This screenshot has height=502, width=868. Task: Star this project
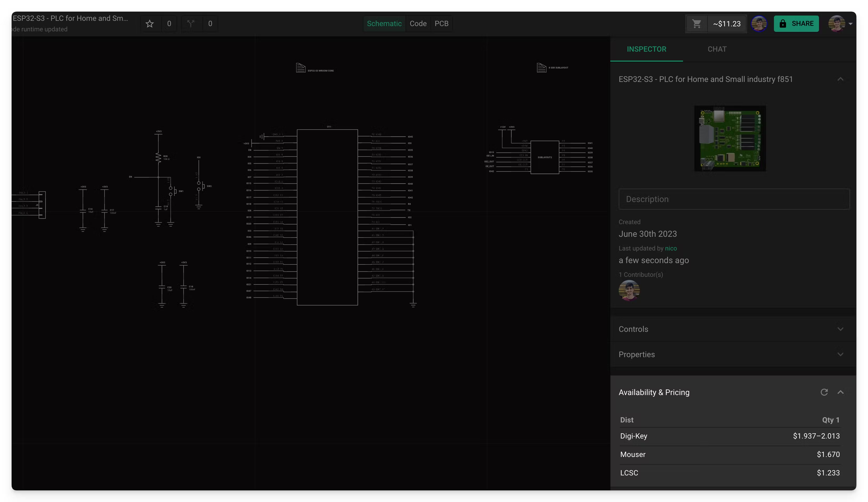(x=149, y=24)
